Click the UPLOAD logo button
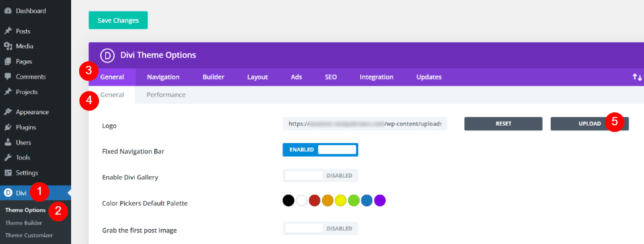This screenshot has width=644, height=244. click(590, 124)
